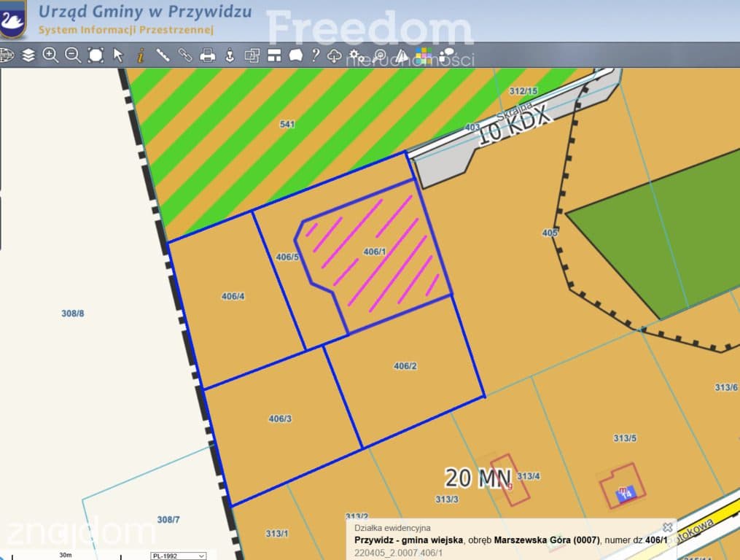The width and height of the screenshot is (740, 560).
Task: Open settings gears icon
Action: [357, 56]
